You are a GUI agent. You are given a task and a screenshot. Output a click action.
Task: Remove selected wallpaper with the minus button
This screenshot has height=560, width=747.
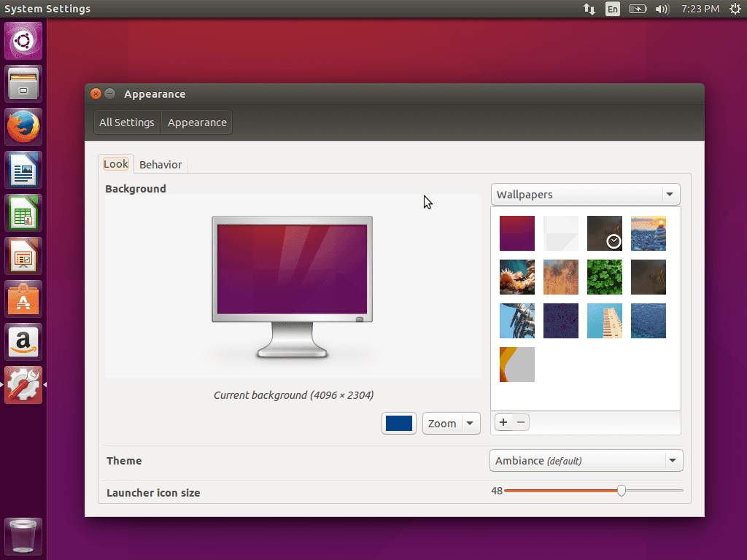520,421
